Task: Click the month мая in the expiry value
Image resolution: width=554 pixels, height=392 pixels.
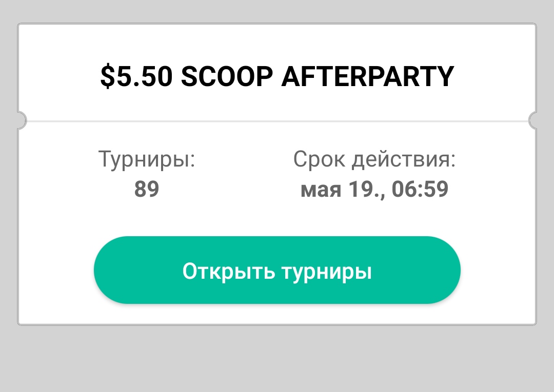Action: 321,190
